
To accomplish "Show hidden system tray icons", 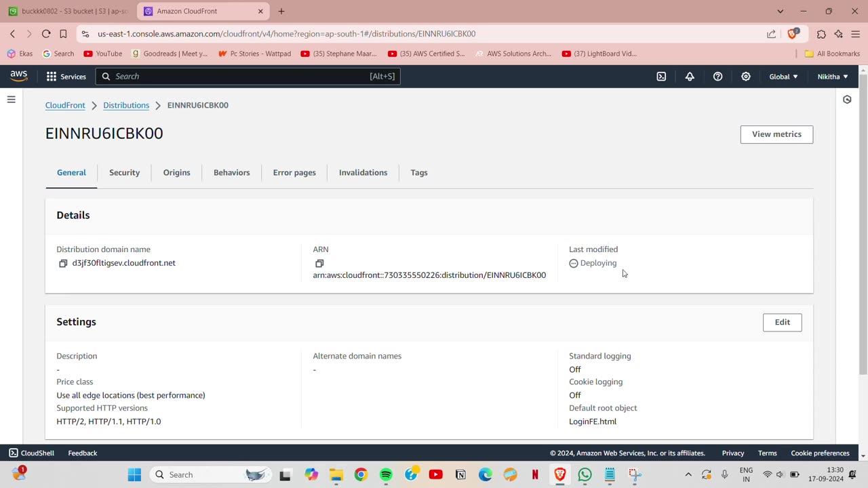I will [688, 474].
